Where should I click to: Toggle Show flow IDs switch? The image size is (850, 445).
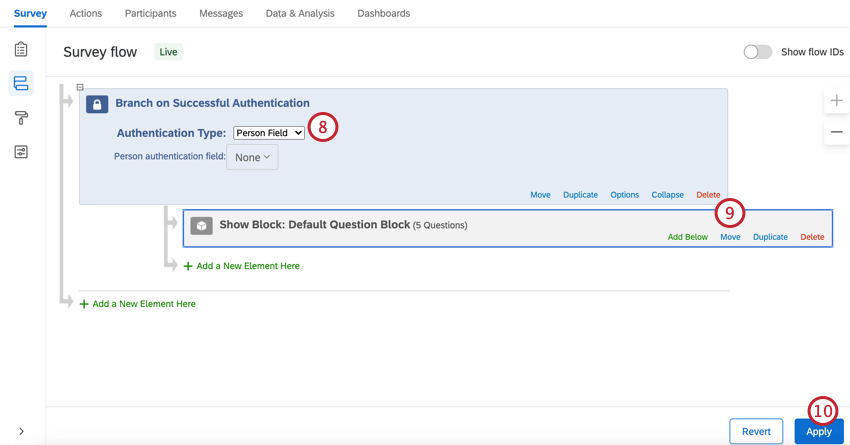point(757,52)
